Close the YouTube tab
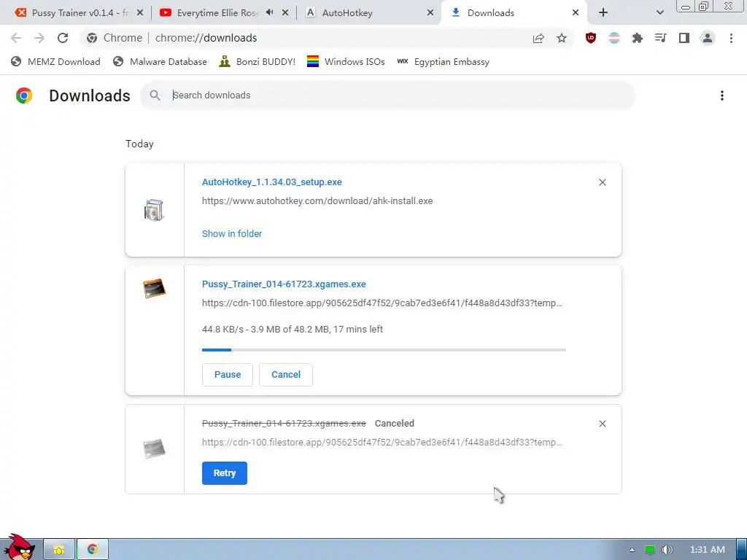747x560 pixels. pyautogui.click(x=285, y=13)
